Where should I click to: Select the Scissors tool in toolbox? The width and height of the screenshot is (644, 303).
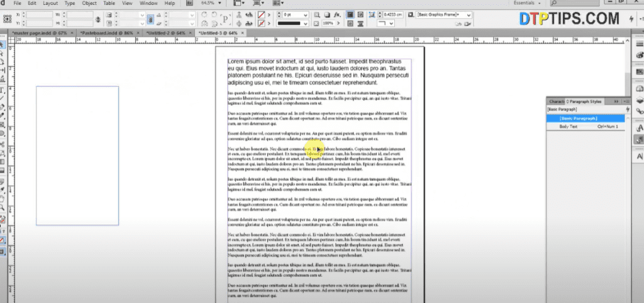tap(3, 144)
